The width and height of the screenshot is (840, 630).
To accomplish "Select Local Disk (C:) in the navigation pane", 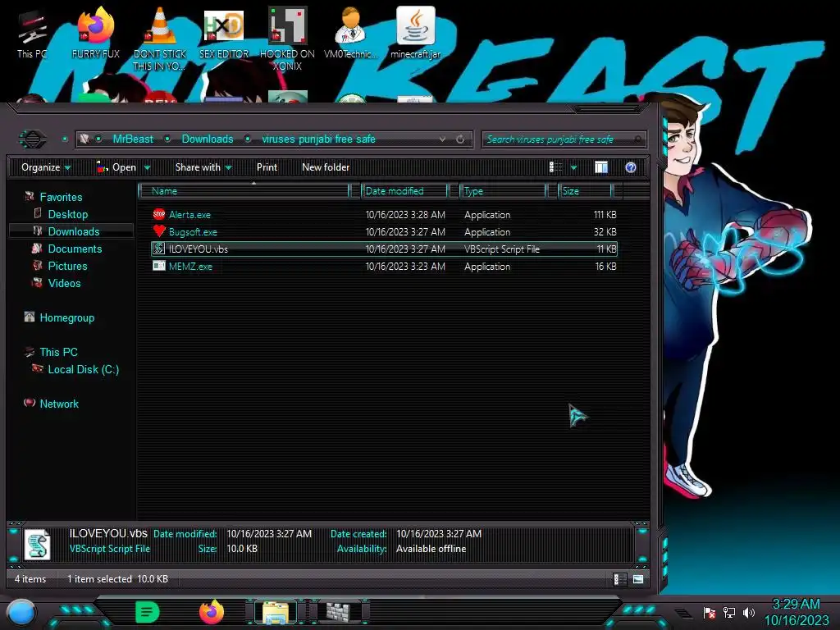I will [84, 370].
